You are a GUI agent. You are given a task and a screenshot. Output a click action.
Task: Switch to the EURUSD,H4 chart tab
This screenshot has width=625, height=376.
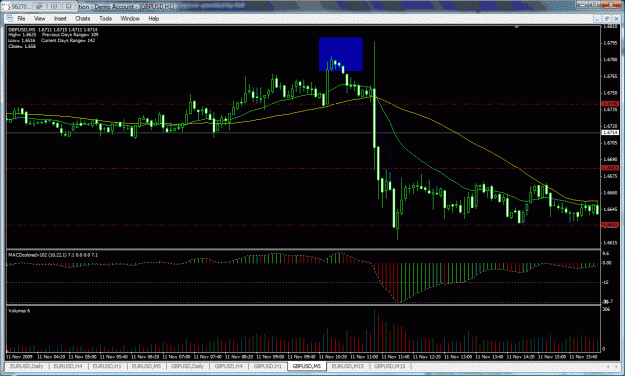point(68,366)
